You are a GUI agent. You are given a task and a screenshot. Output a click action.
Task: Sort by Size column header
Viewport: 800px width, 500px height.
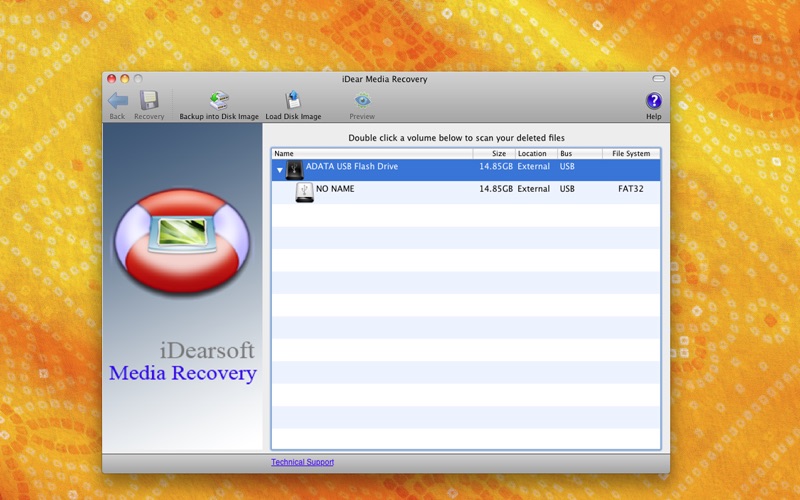pyautogui.click(x=494, y=153)
